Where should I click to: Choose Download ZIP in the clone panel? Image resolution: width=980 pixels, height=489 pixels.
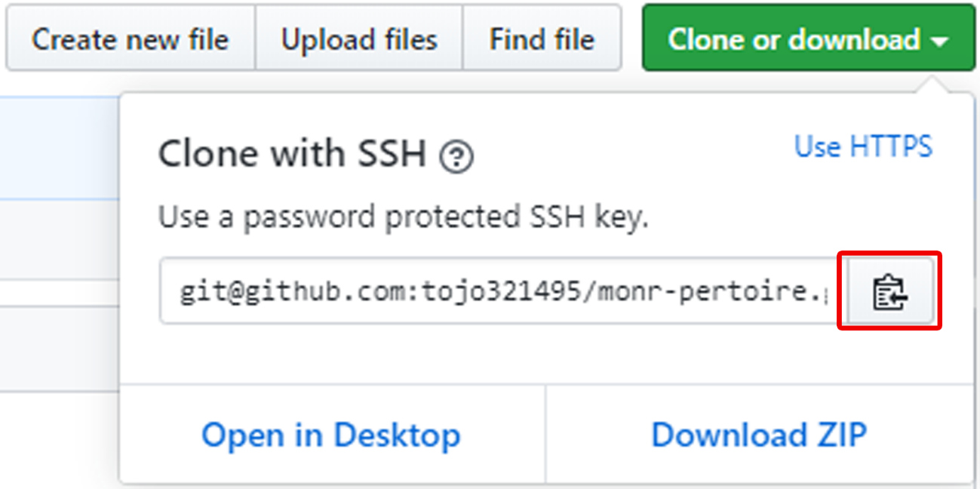[759, 435]
